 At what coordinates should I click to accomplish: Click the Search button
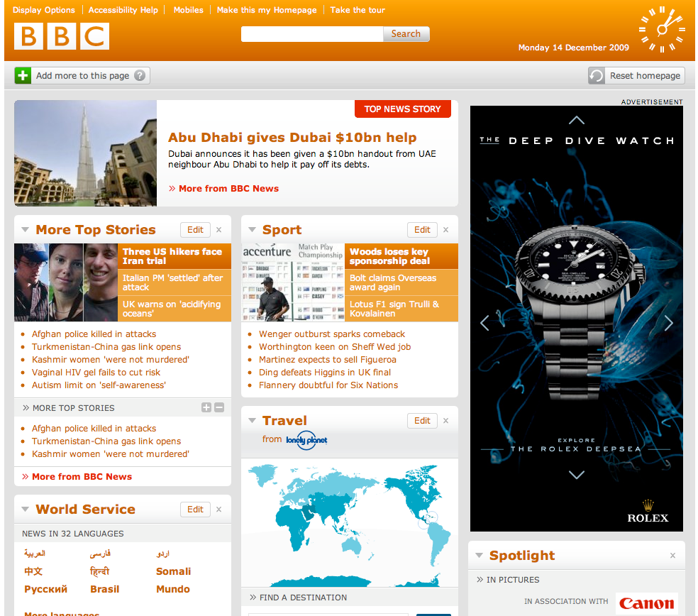click(406, 34)
